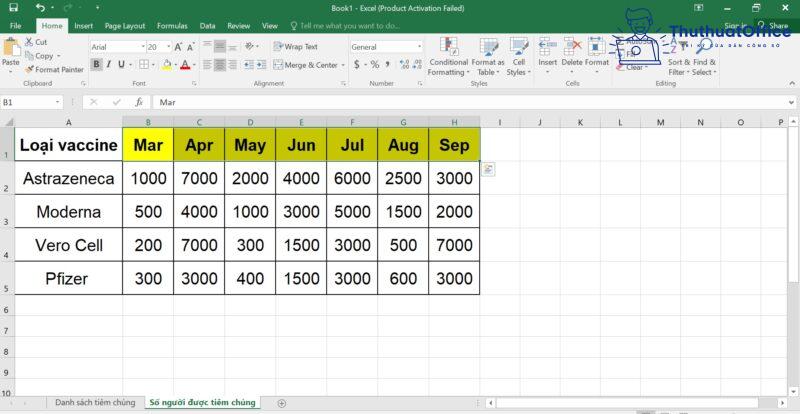Click the Delete cells button
The image size is (800, 414).
[x=572, y=56]
